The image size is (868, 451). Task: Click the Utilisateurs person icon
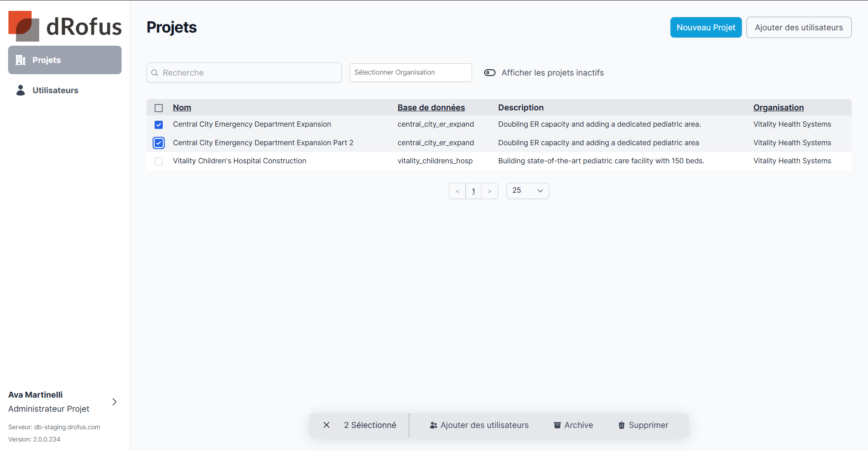[x=21, y=90]
